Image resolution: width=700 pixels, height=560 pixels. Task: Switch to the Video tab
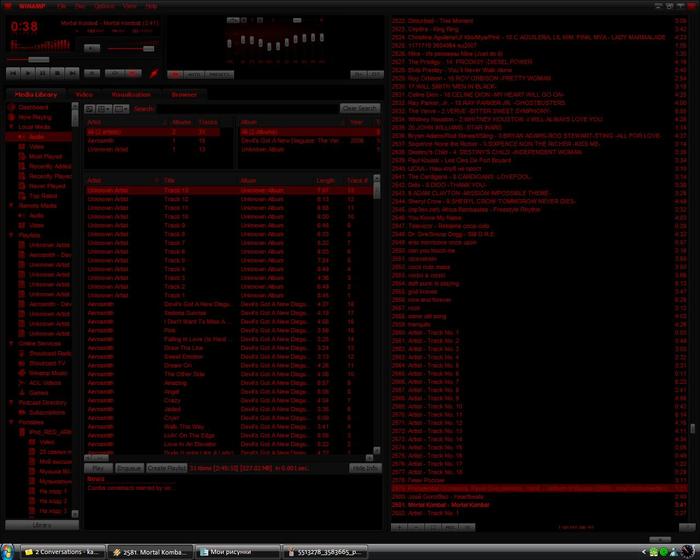point(84,95)
